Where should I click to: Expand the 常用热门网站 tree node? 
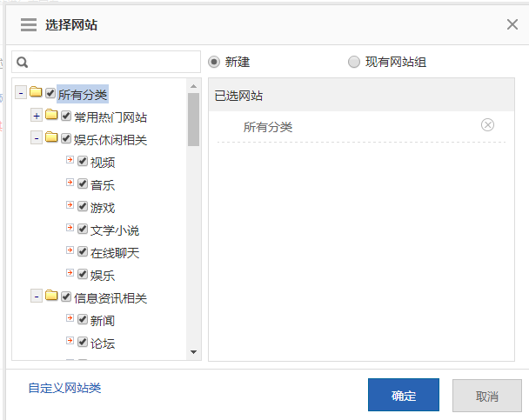click(37, 116)
